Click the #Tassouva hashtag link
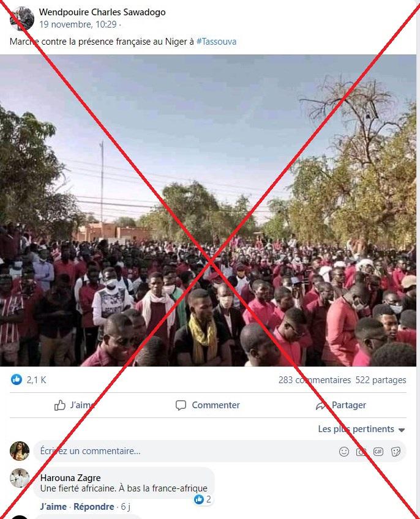 pos(216,42)
